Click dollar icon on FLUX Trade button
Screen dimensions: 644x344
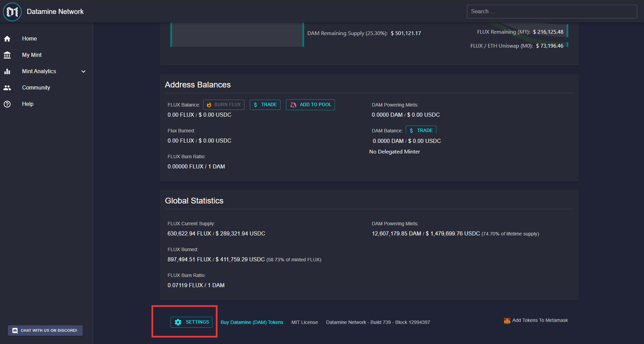[x=256, y=105]
